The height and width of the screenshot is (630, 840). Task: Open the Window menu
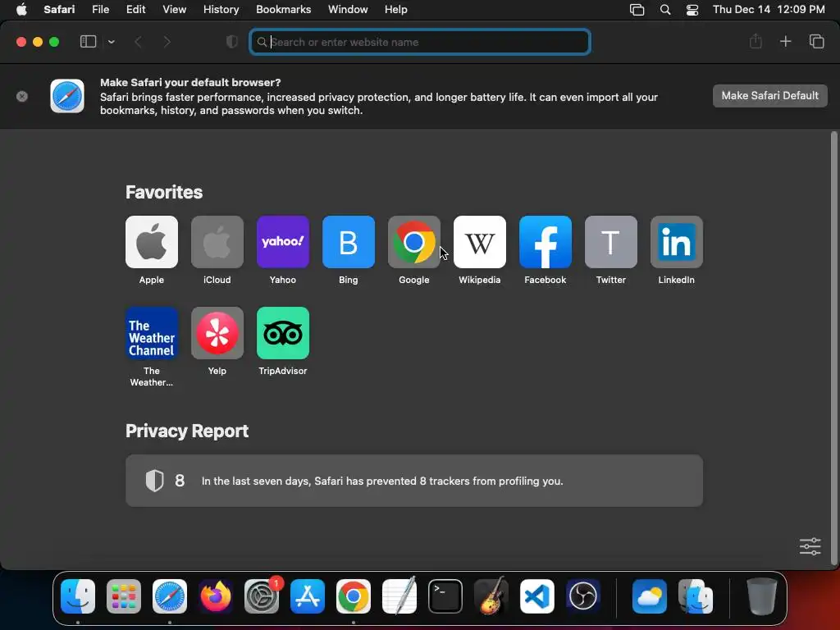[348, 10]
